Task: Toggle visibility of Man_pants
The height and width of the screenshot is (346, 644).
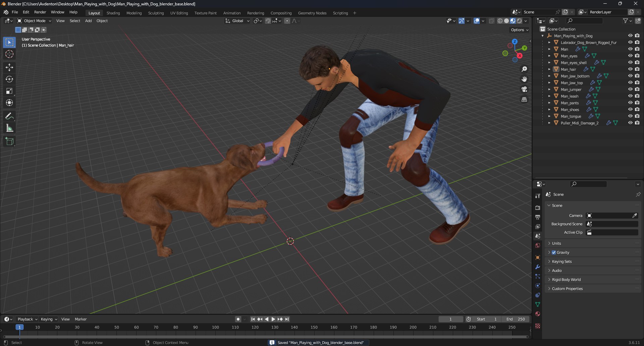Action: (630, 103)
